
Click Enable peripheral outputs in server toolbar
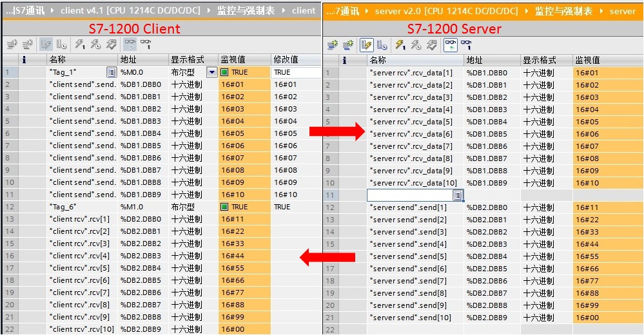click(432, 44)
